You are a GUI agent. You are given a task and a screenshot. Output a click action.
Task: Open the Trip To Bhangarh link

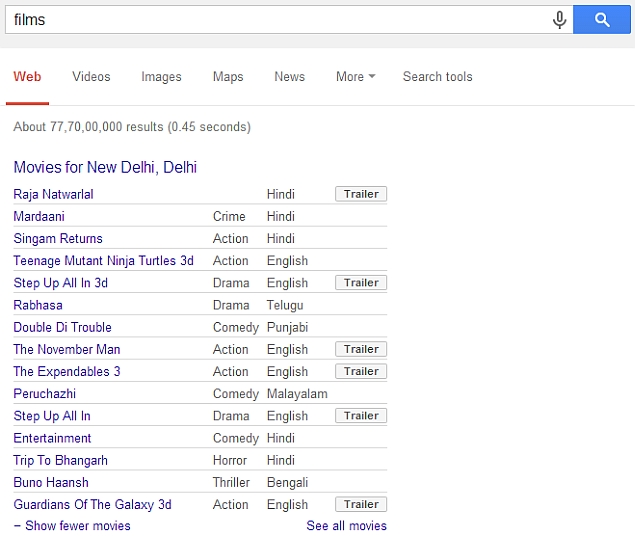point(61,460)
